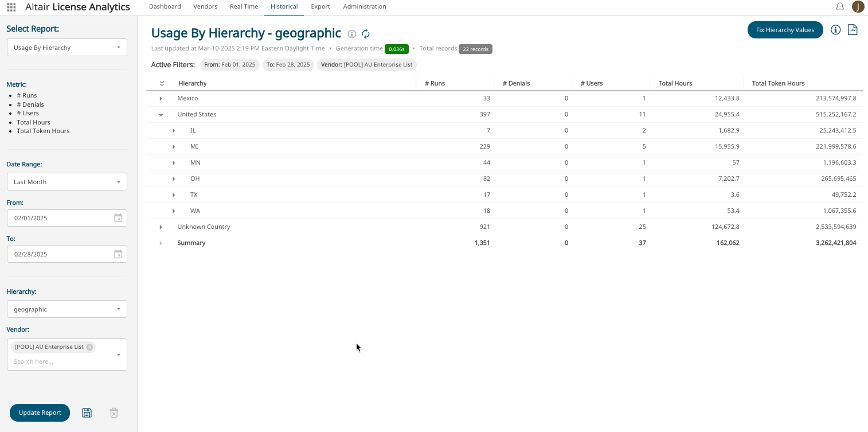The width and height of the screenshot is (868, 432).
Task: Click the 3,262,421,804 summary token hours
Action: point(836,243)
